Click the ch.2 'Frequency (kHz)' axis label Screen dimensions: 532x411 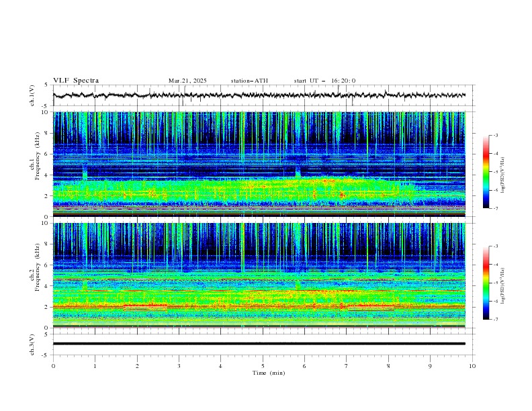pyautogui.click(x=38, y=267)
